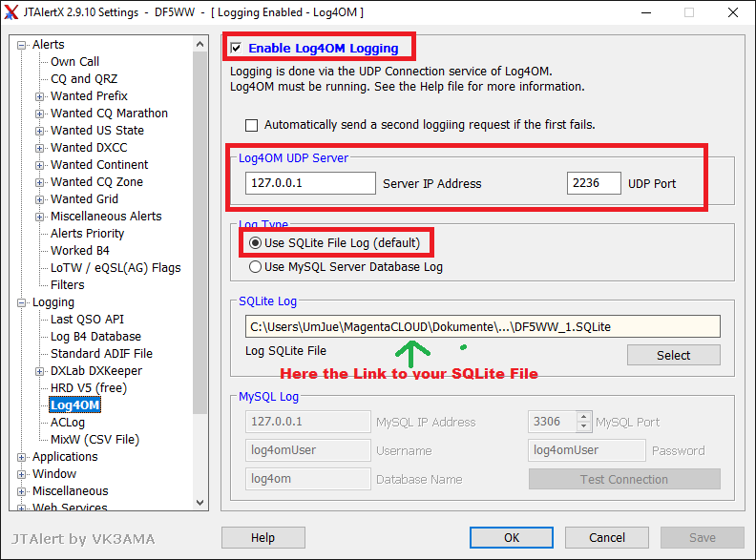Screen dimensions: 756x560
Task: Collapse the Logging tree node
Action: (x=21, y=302)
